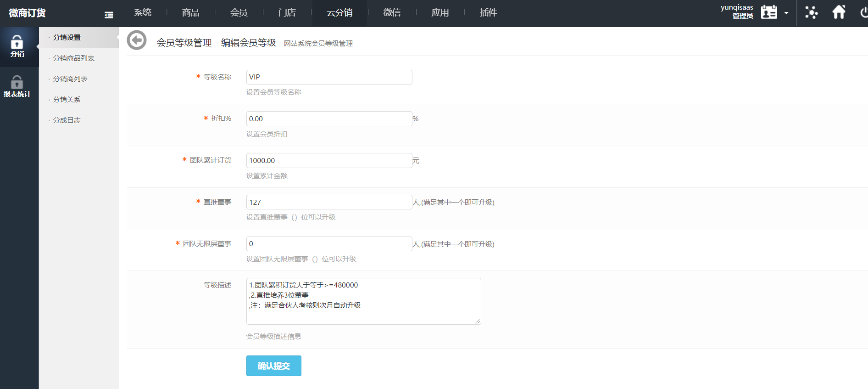868x389 pixels.
Task: Collapse sidebar using the menu toggle icon
Action: (x=109, y=15)
